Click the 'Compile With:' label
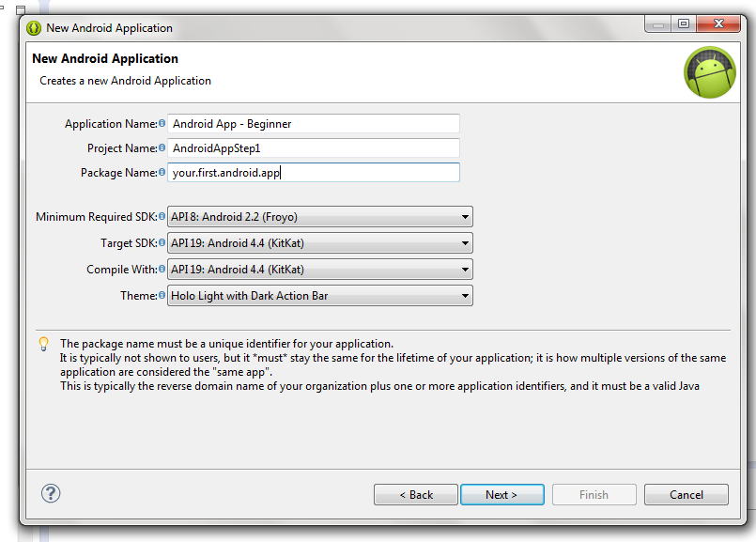 coord(122,269)
